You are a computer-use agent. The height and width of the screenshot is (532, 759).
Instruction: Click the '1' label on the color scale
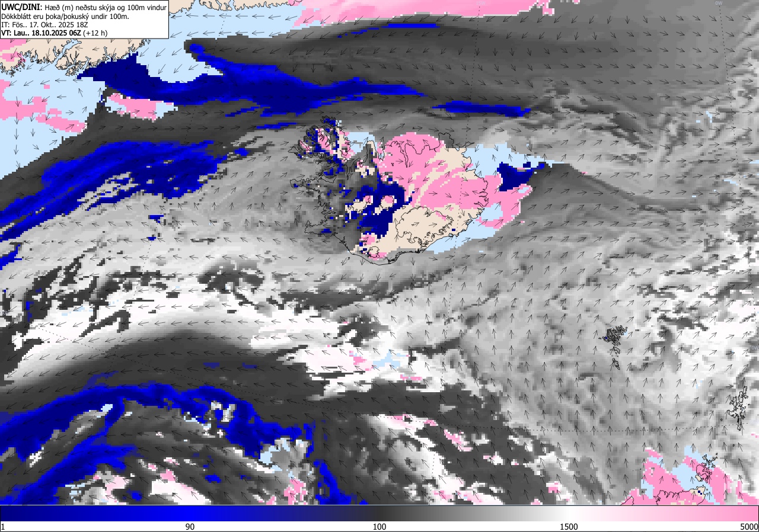click(3, 527)
